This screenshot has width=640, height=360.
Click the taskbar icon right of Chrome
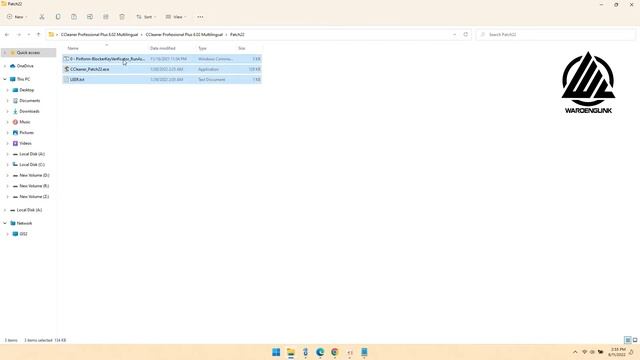[350, 352]
